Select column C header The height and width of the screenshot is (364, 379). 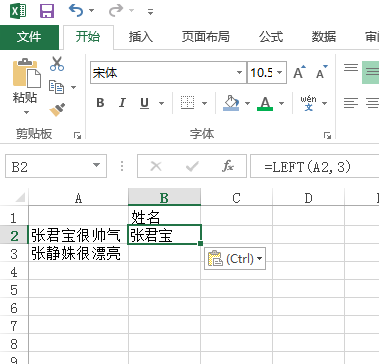point(236,198)
